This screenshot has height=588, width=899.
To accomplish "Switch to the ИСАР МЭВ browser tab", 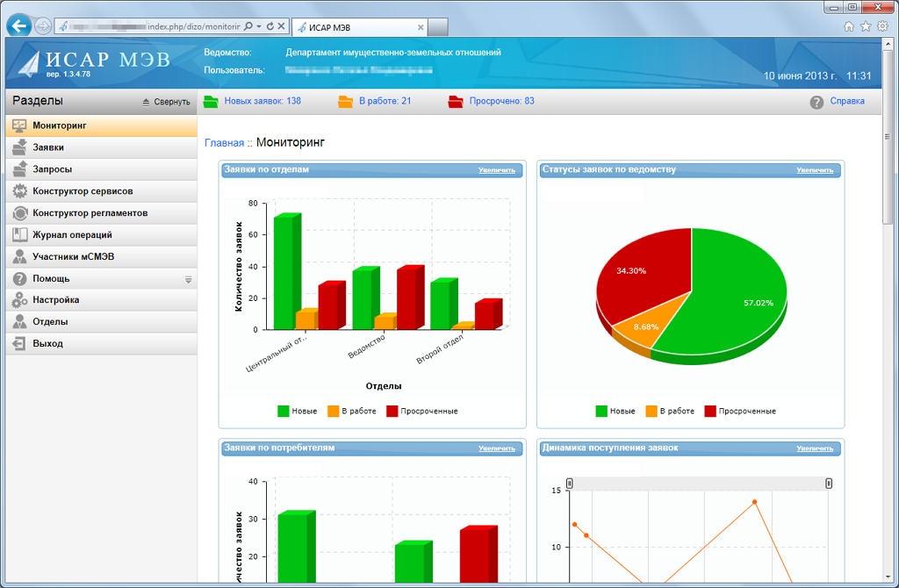I will [x=358, y=27].
